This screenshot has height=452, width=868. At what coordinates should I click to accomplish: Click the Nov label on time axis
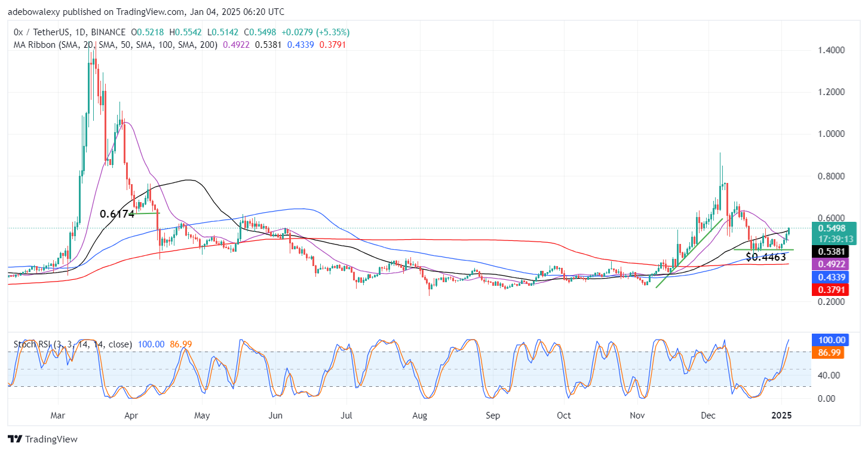pyautogui.click(x=637, y=415)
